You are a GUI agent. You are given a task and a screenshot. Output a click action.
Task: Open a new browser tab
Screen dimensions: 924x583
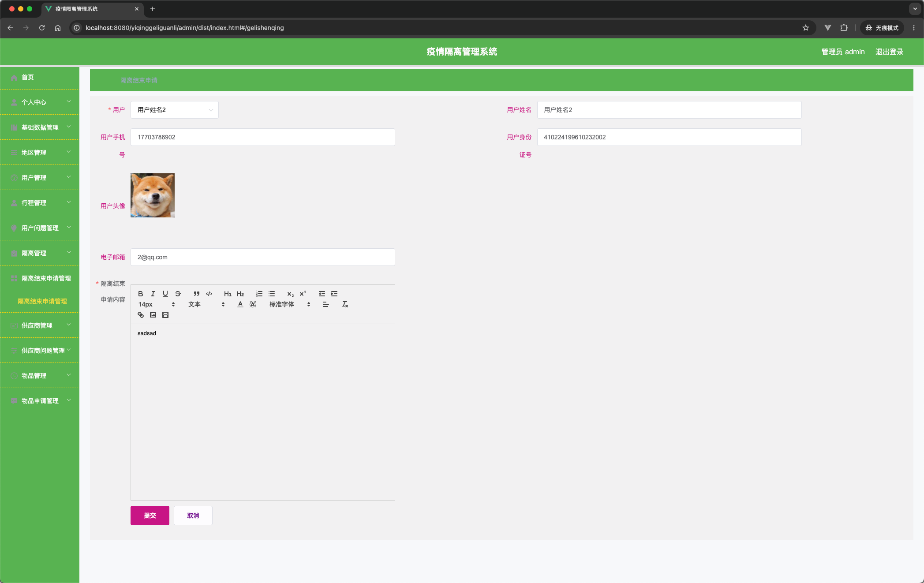[x=153, y=9]
